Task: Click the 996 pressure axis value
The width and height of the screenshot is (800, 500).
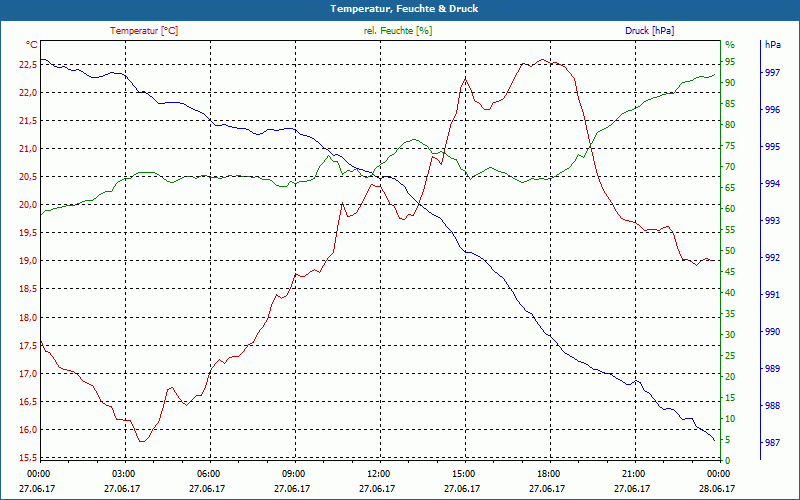Action: point(772,110)
